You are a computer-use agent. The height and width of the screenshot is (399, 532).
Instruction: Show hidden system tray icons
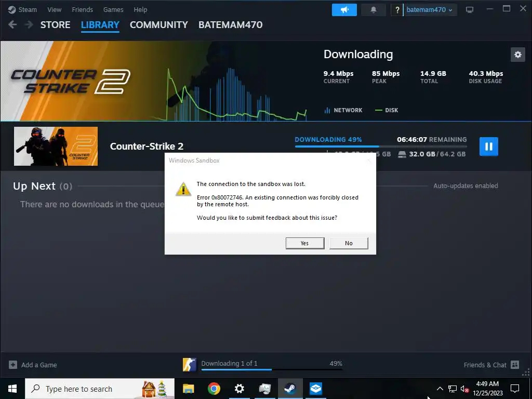(x=440, y=389)
